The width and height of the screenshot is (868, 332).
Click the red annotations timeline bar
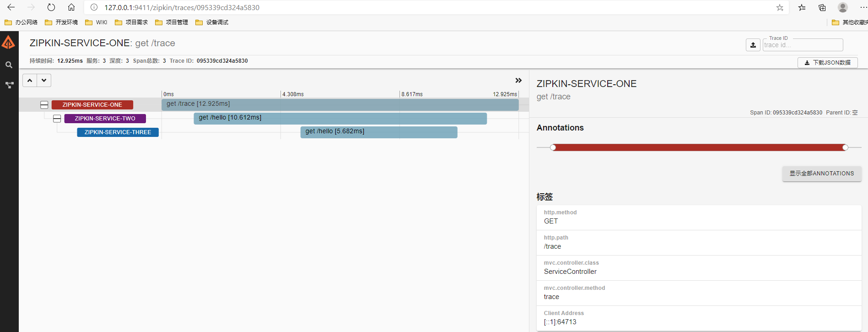[699, 147]
